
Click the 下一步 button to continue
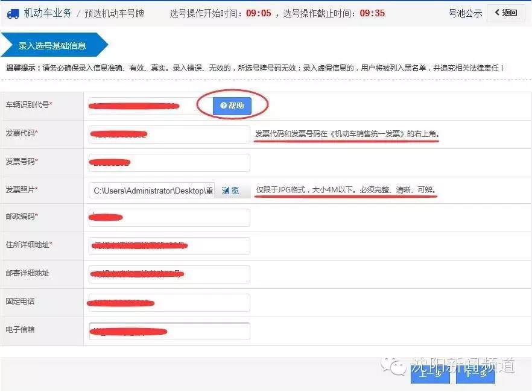pyautogui.click(x=475, y=374)
